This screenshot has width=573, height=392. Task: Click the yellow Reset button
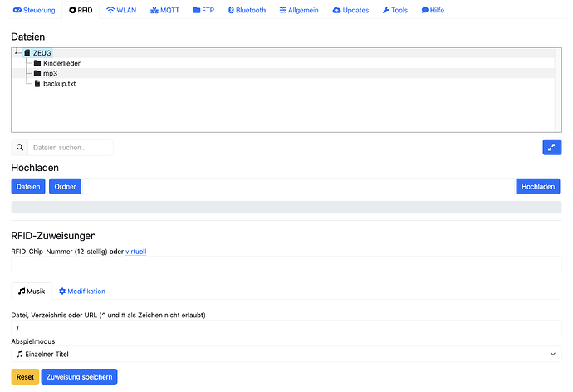pyautogui.click(x=25, y=377)
